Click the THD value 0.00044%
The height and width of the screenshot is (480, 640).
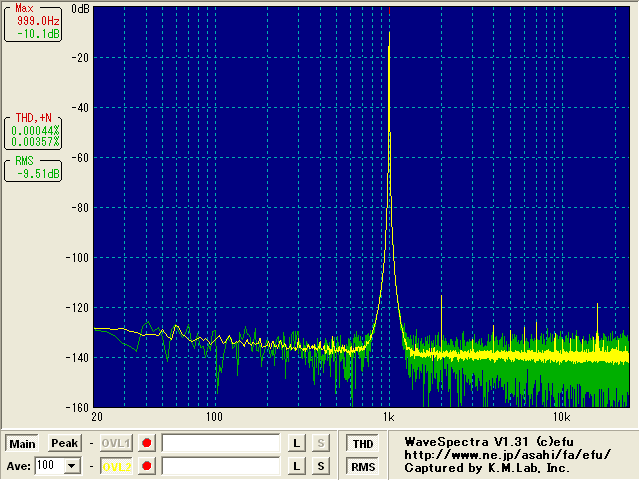click(x=35, y=131)
